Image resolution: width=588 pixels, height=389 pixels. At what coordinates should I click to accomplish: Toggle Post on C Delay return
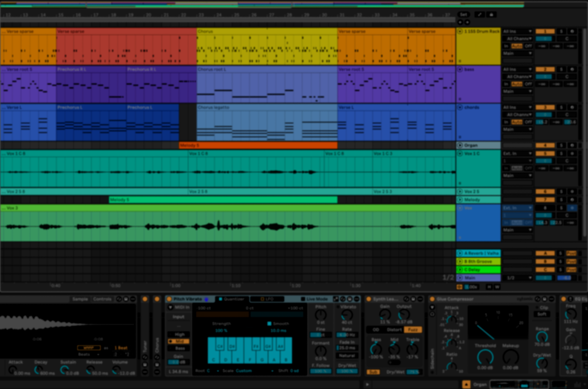pyautogui.click(x=571, y=270)
